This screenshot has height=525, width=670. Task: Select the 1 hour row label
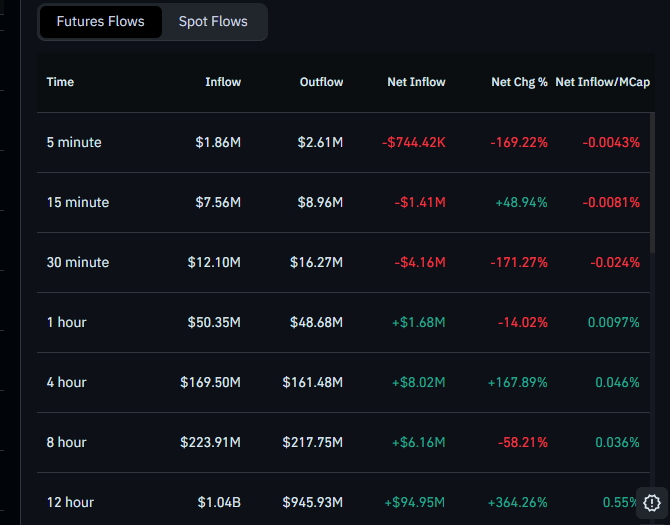point(66,322)
